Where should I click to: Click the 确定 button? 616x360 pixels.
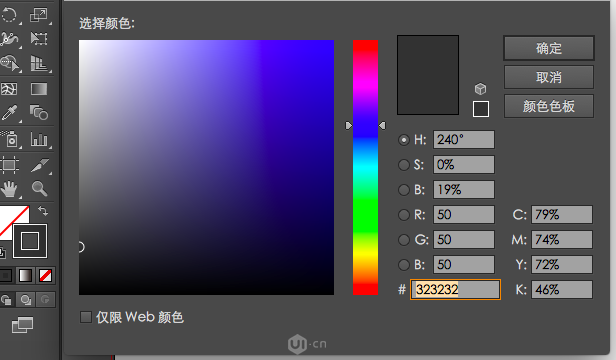coord(549,48)
